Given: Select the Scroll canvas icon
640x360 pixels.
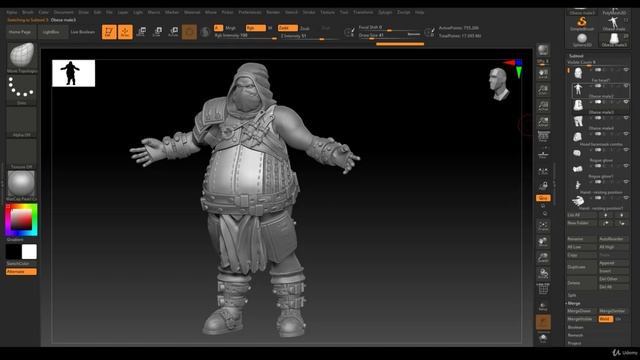Looking at the screenshot, I should (x=543, y=74).
